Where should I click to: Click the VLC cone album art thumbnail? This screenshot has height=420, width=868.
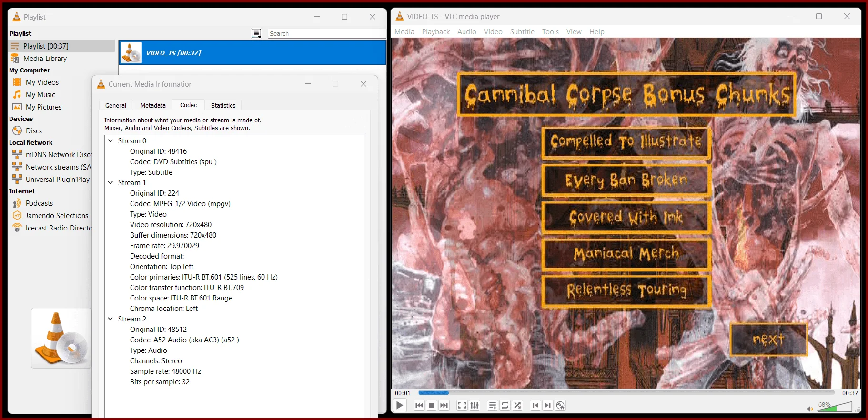pos(61,338)
